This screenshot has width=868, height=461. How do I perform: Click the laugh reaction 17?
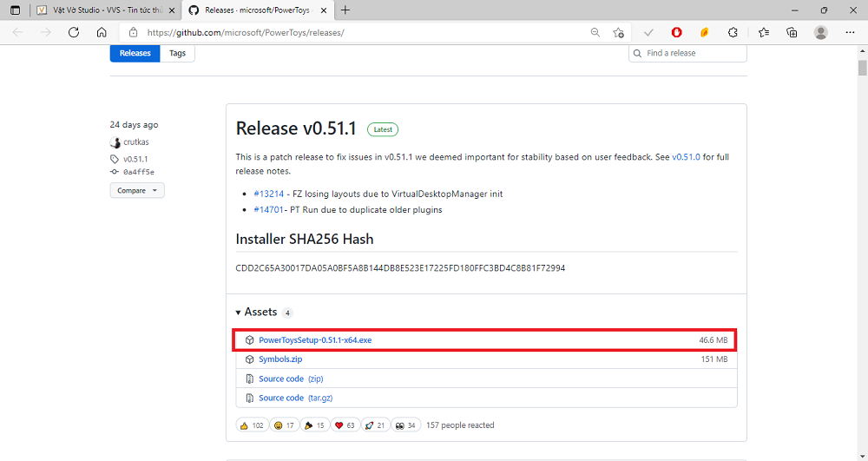pyautogui.click(x=284, y=425)
